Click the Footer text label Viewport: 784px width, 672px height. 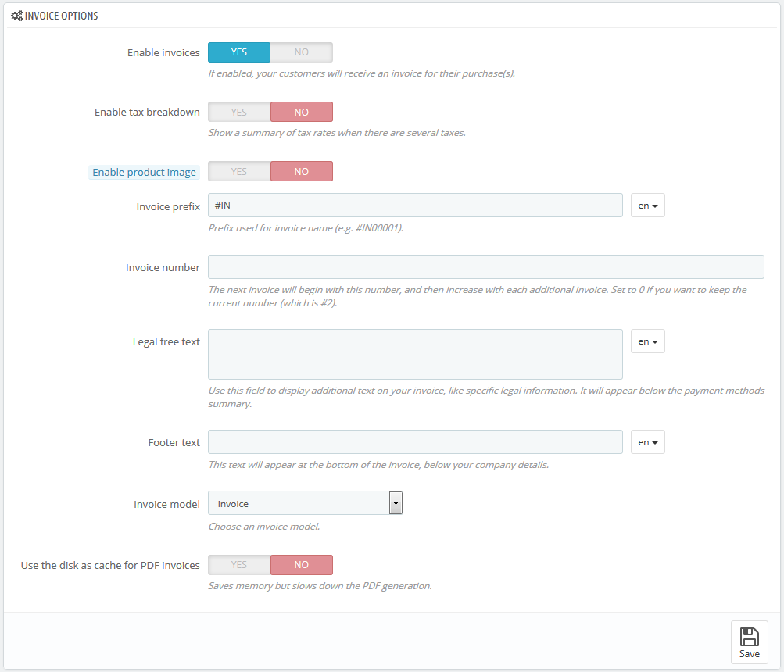(174, 443)
